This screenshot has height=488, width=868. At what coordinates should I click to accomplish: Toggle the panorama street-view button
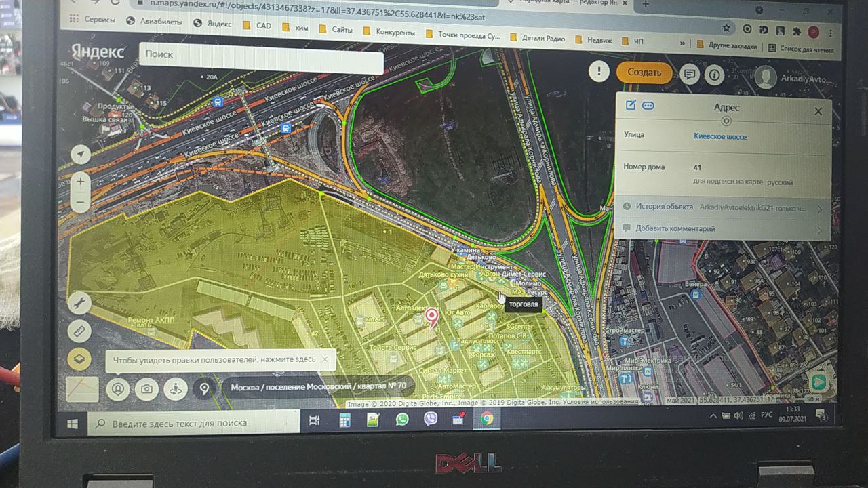point(176,389)
